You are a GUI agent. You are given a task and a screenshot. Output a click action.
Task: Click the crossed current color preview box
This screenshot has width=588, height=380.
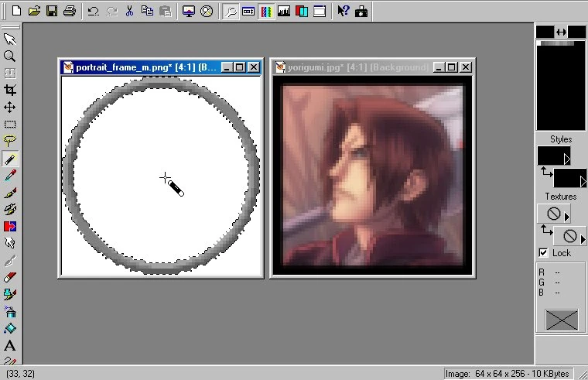coord(562,320)
